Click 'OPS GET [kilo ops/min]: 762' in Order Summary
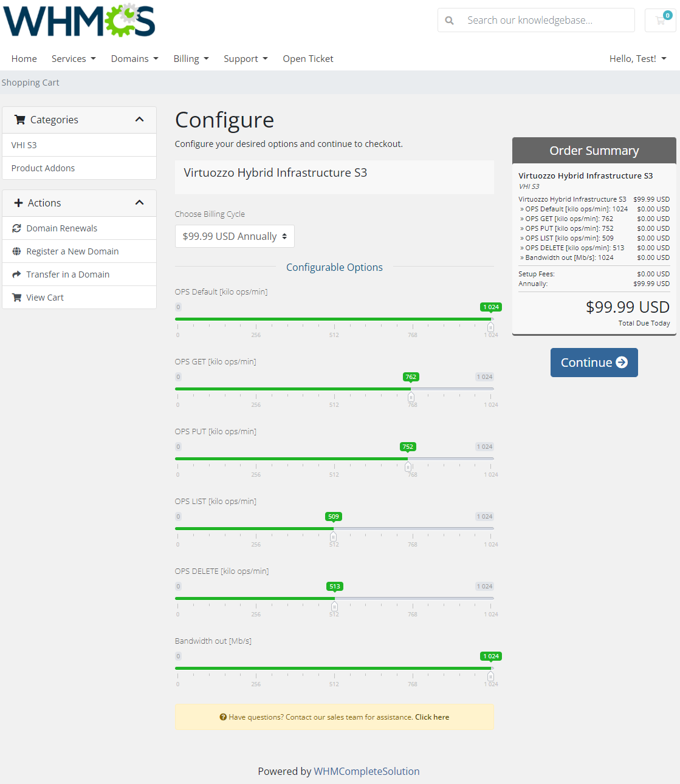This screenshot has height=784, width=680. (x=569, y=219)
